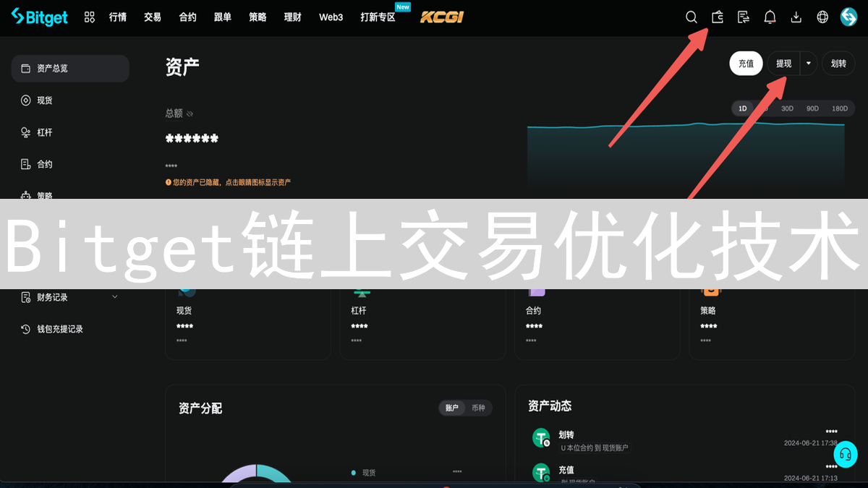Select the 30D chart range
Image resolution: width=868 pixels, height=488 pixels.
[787, 108]
